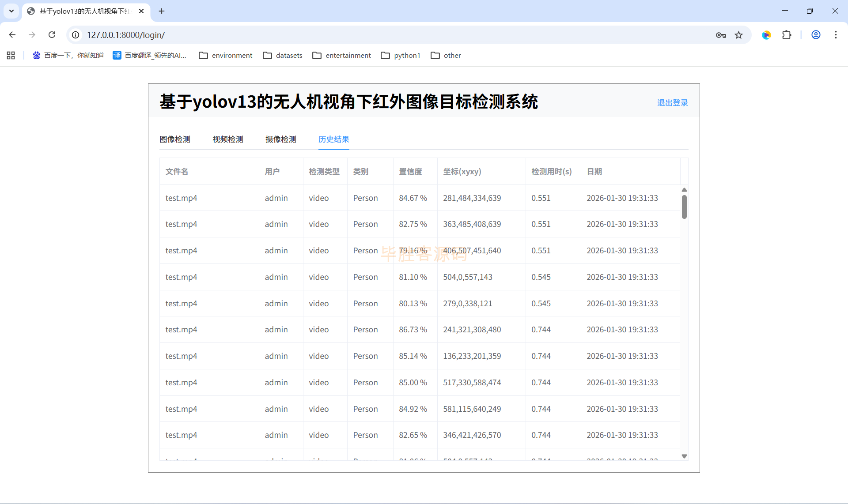848x504 pixels.
Task: Switch to the 图像检测 tab
Action: (x=175, y=139)
